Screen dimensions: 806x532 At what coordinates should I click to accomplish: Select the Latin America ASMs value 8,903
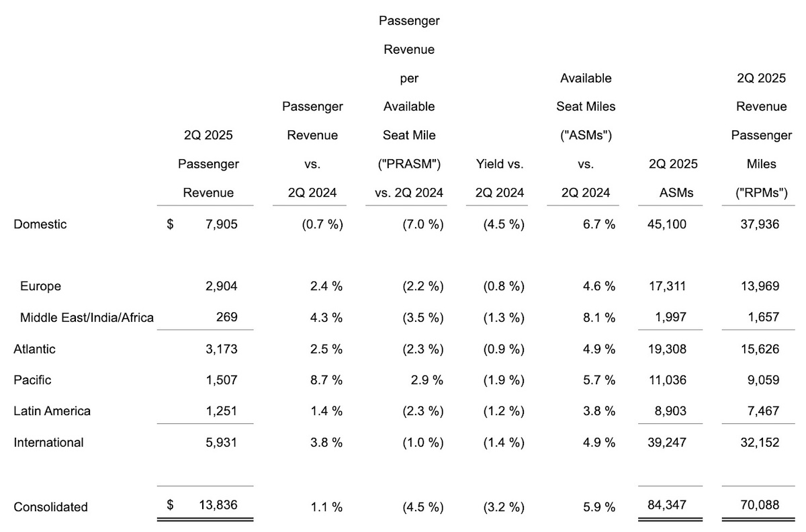coord(670,411)
